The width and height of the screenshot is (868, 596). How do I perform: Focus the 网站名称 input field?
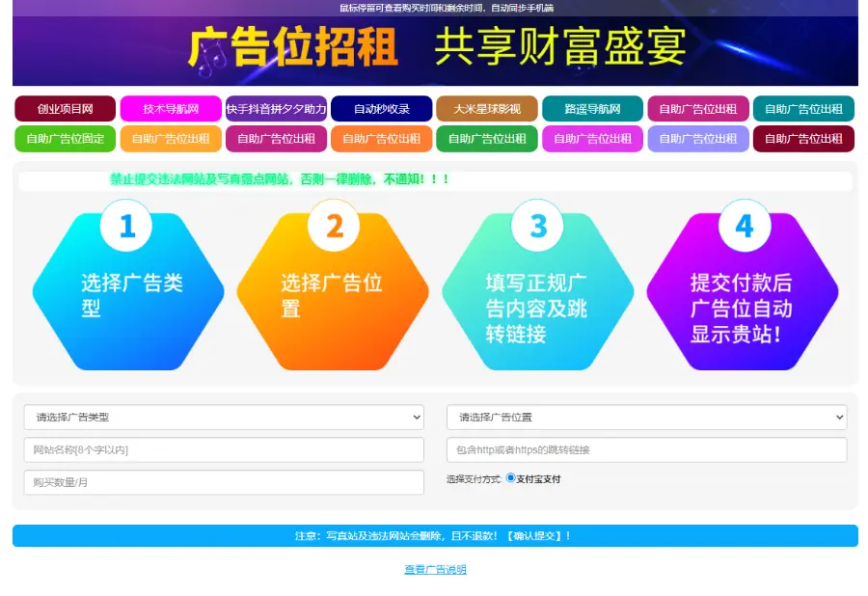(224, 450)
